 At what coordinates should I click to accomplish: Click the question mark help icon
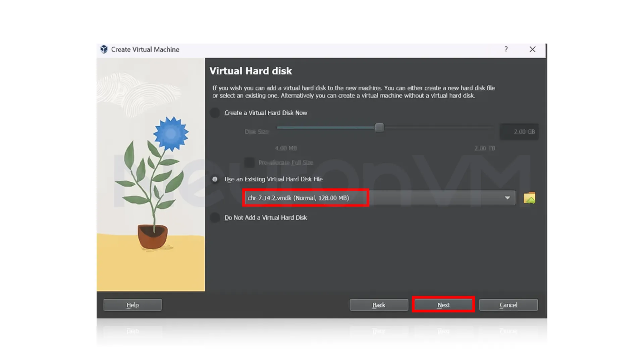coord(506,50)
